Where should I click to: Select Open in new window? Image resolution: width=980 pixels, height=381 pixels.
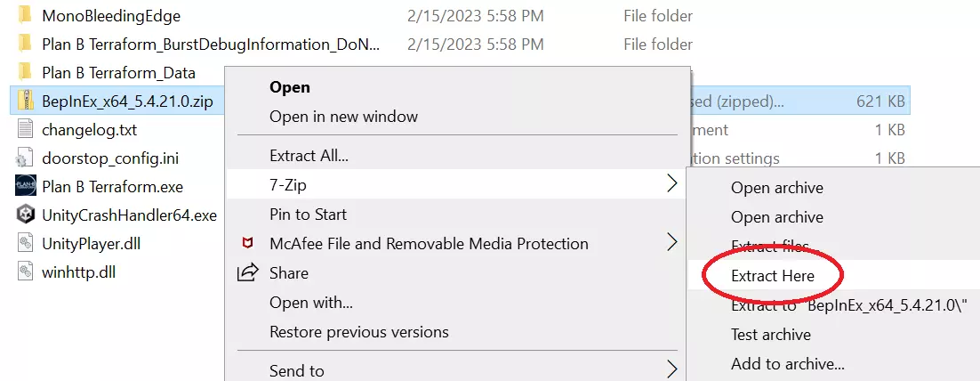tap(343, 117)
